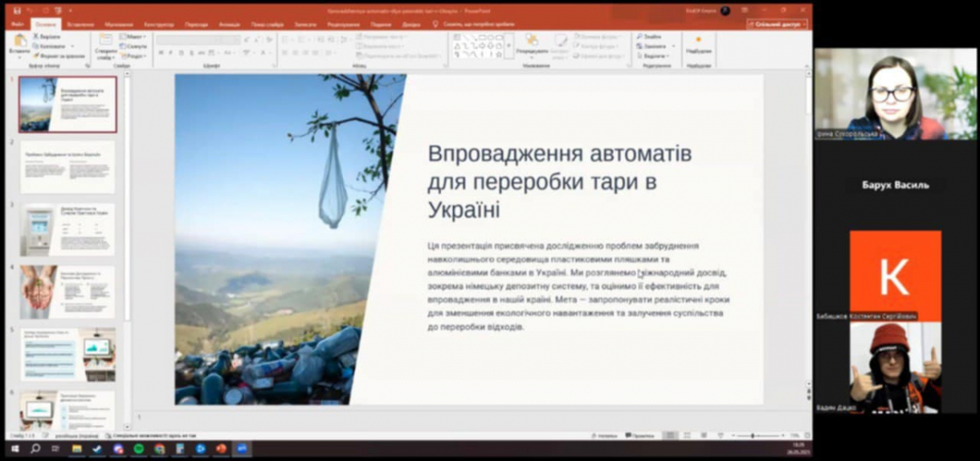The image size is (980, 461).
Task: Switch to PowerPoint orange taskbar icon
Action: [x=220, y=449]
